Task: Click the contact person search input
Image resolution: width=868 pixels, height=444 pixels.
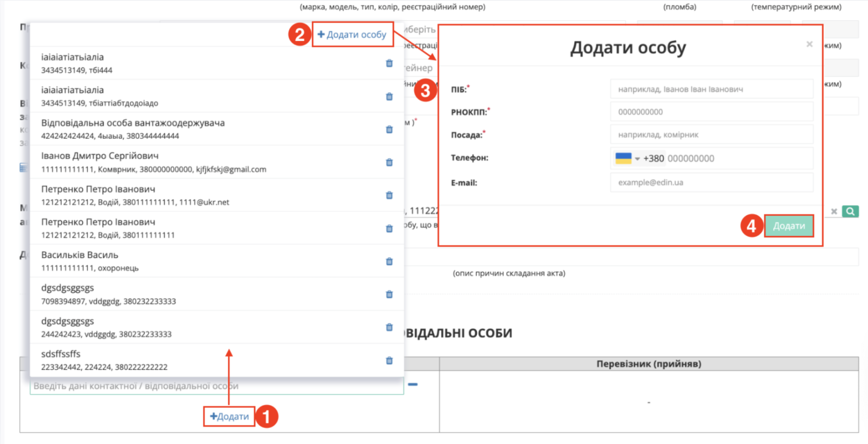Action: 216,386
